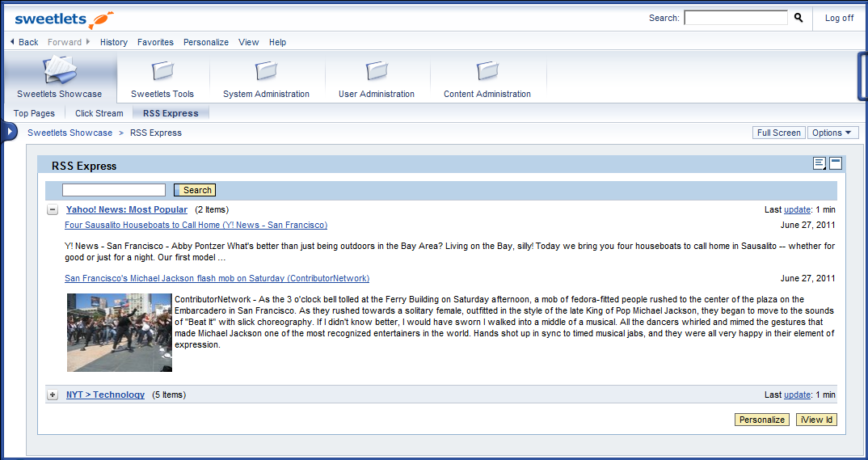Screen dimensions: 868x460
Task: Click the Sweetlets Showcase breadcrumb link
Action: [70, 133]
